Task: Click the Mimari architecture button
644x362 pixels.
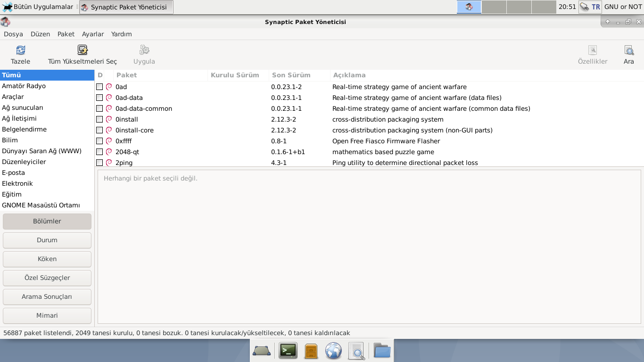Action: coord(47,315)
